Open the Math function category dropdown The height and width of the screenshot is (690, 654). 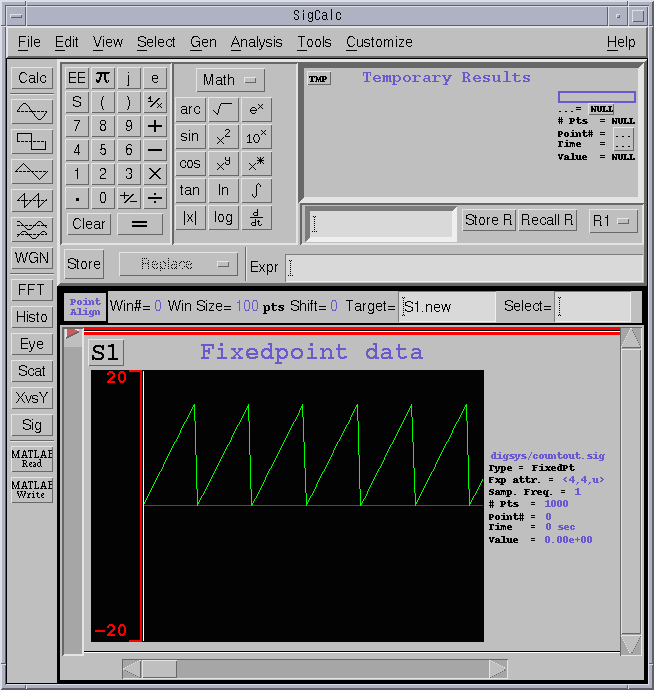(233, 80)
